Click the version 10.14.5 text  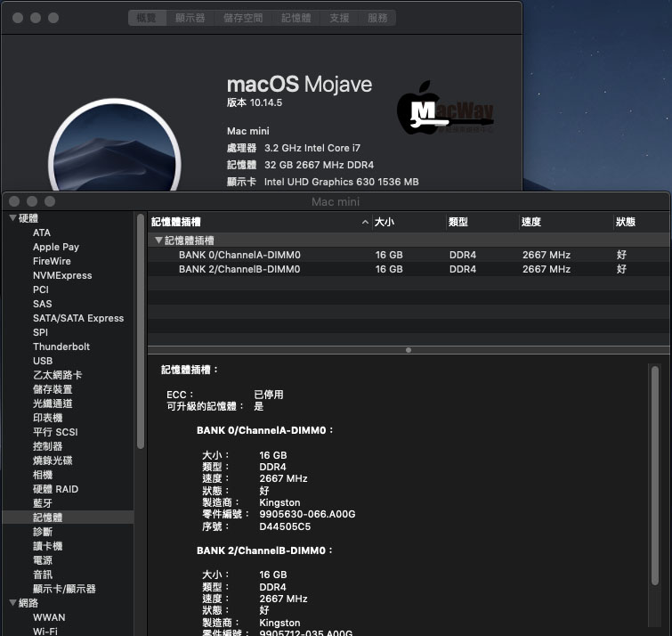255,102
